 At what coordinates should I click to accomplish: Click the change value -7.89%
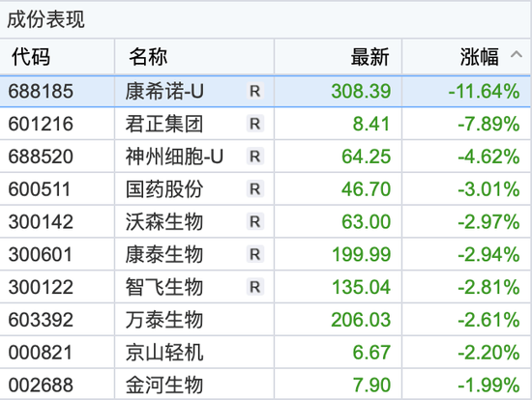point(488,124)
